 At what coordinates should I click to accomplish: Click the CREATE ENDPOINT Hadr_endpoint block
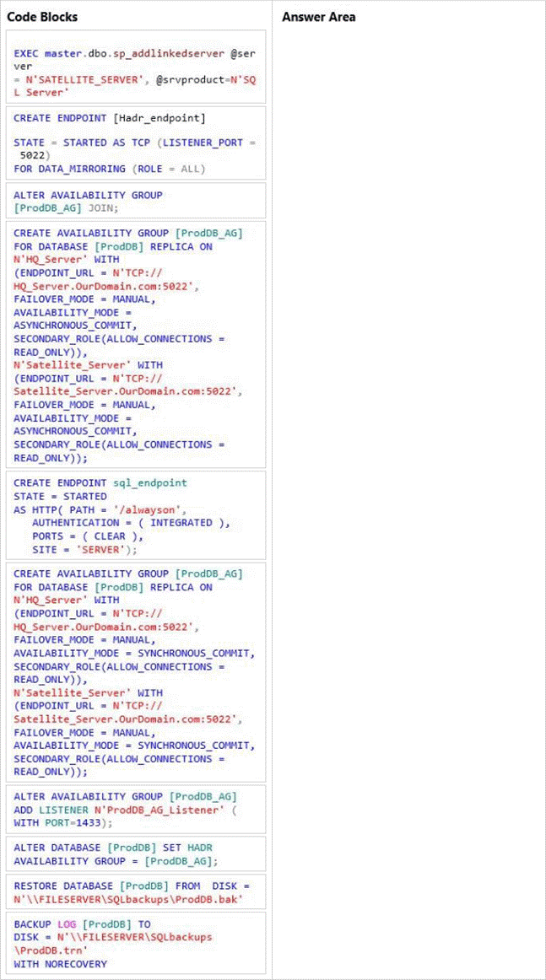(136, 143)
